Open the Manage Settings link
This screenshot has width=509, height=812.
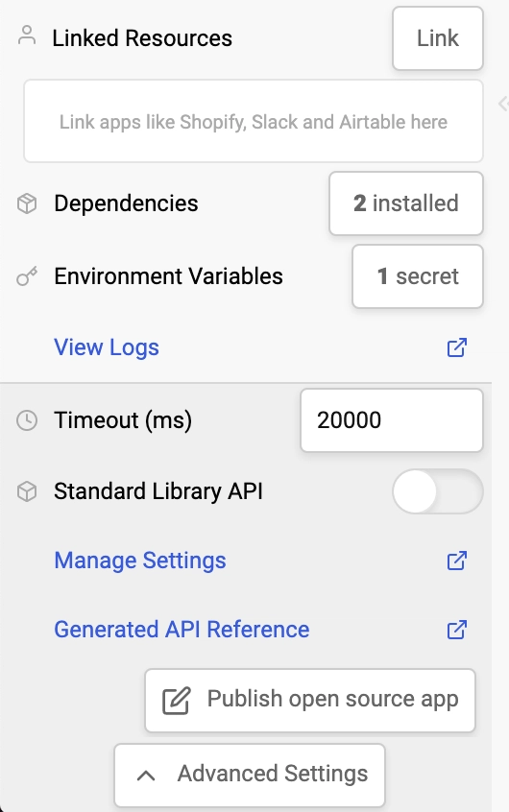coord(140,561)
